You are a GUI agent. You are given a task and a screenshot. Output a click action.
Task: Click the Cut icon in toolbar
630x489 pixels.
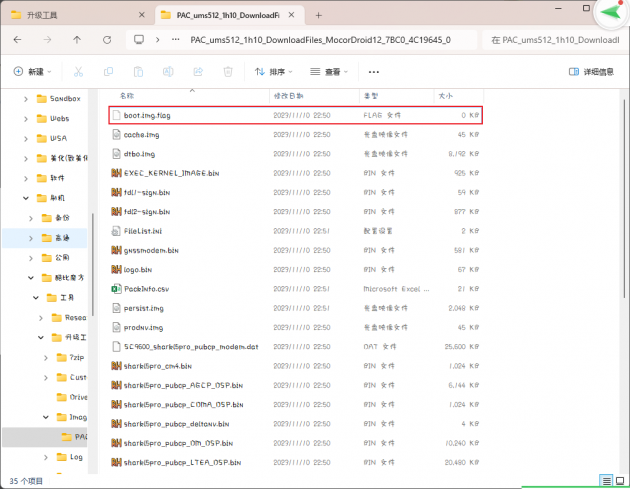pyautogui.click(x=79, y=72)
